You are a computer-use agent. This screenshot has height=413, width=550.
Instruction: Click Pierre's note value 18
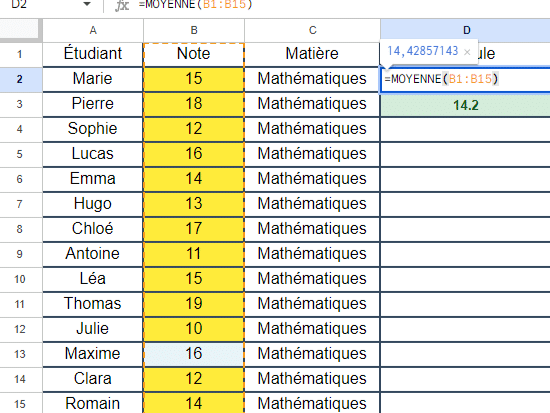coord(194,104)
